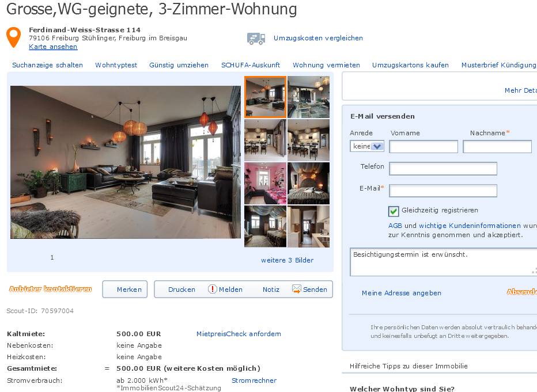Image resolution: width=537 pixels, height=392 pixels.
Task: Click the red exclamation Melden icon
Action: pos(213,289)
